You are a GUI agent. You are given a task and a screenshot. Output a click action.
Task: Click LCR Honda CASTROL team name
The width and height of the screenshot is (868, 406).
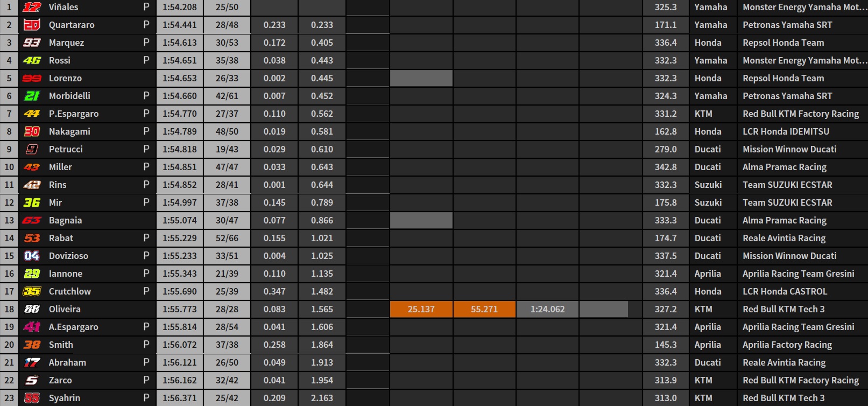(785, 291)
